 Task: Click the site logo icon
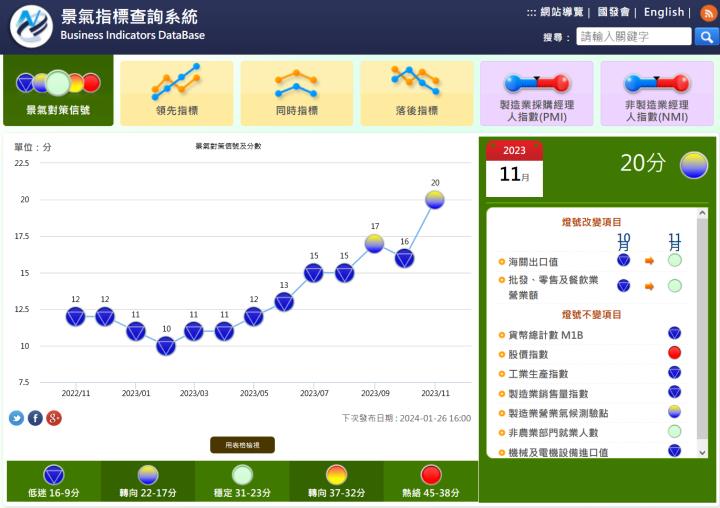[x=31, y=26]
